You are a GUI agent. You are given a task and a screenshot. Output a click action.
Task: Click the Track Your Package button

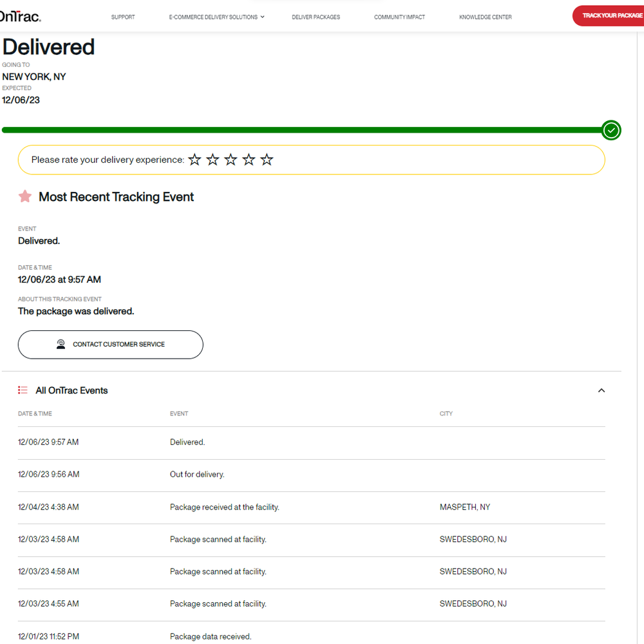[x=609, y=15]
